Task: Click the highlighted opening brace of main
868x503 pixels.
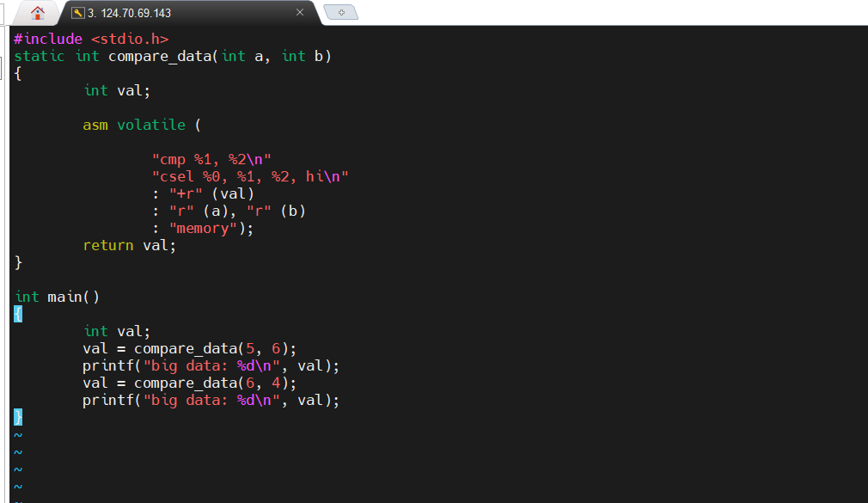Action: pos(18,314)
